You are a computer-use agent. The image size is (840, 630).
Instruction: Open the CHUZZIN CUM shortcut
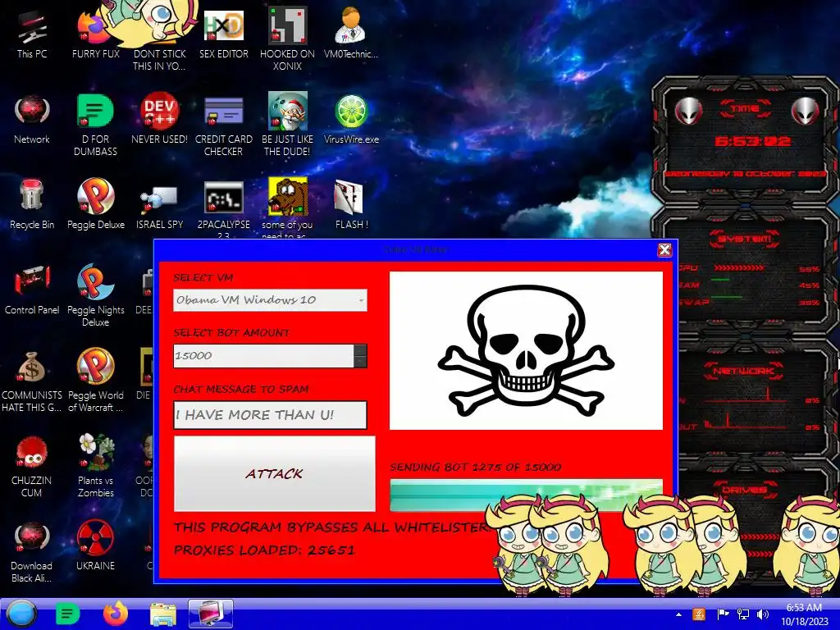(x=32, y=466)
